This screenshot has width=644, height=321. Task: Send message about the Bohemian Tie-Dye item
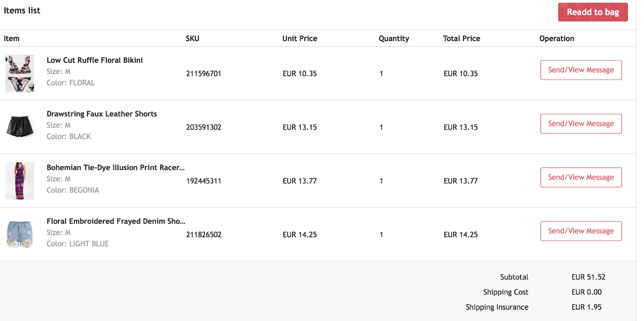pos(581,177)
